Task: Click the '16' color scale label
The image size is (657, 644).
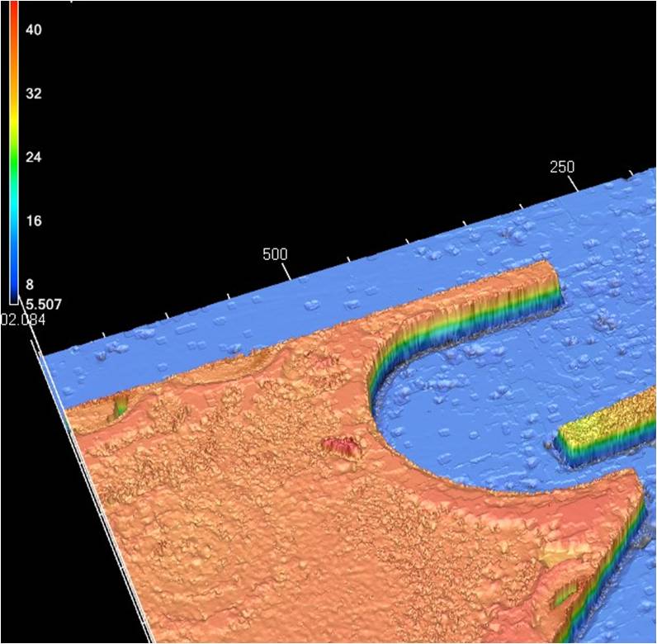Action: pos(34,220)
